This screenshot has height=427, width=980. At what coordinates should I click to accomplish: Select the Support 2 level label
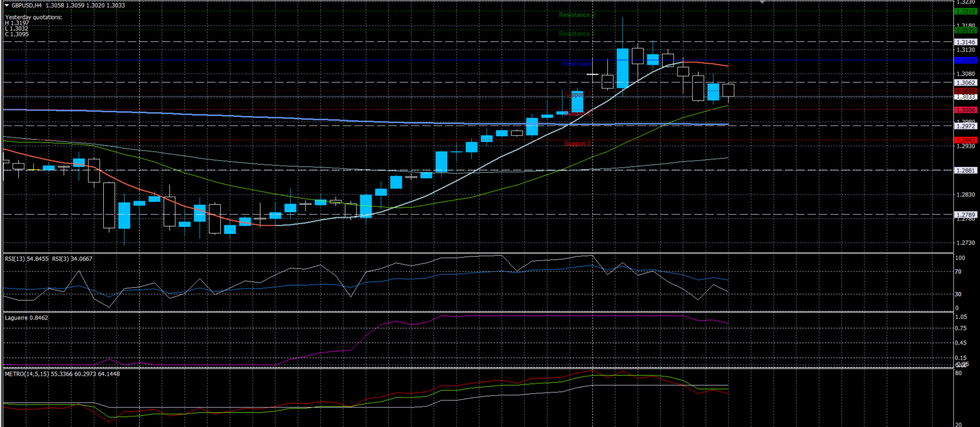pos(577,113)
